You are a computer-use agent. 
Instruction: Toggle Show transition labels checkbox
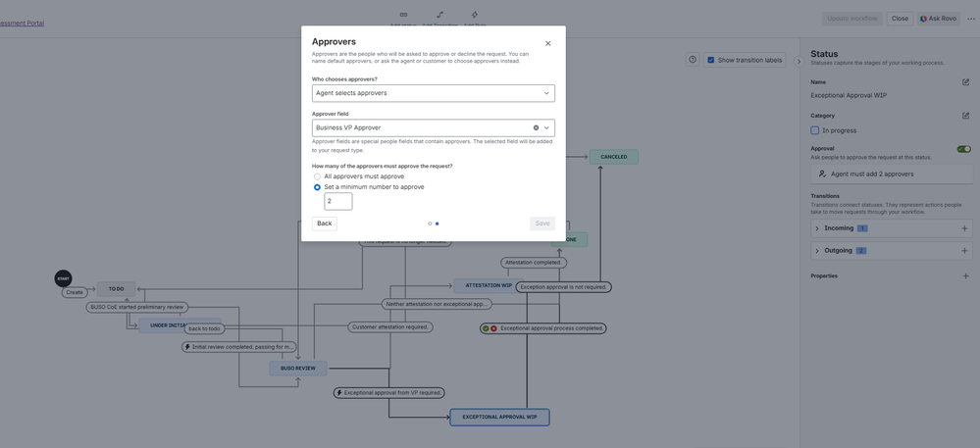pos(710,61)
